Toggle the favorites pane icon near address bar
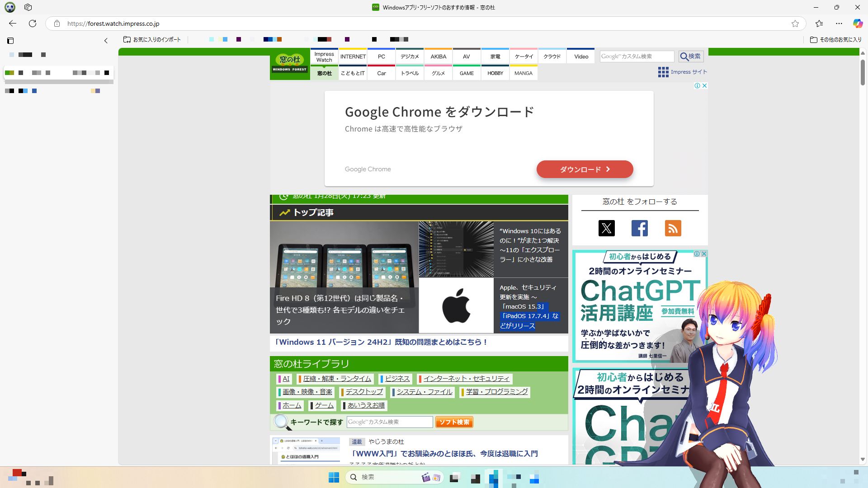The width and height of the screenshot is (868, 488). [820, 23]
